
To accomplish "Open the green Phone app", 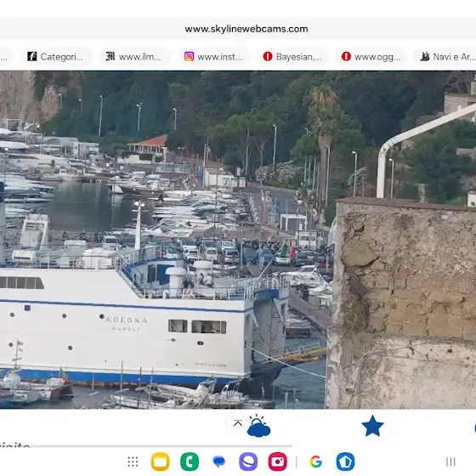I will pos(190,462).
